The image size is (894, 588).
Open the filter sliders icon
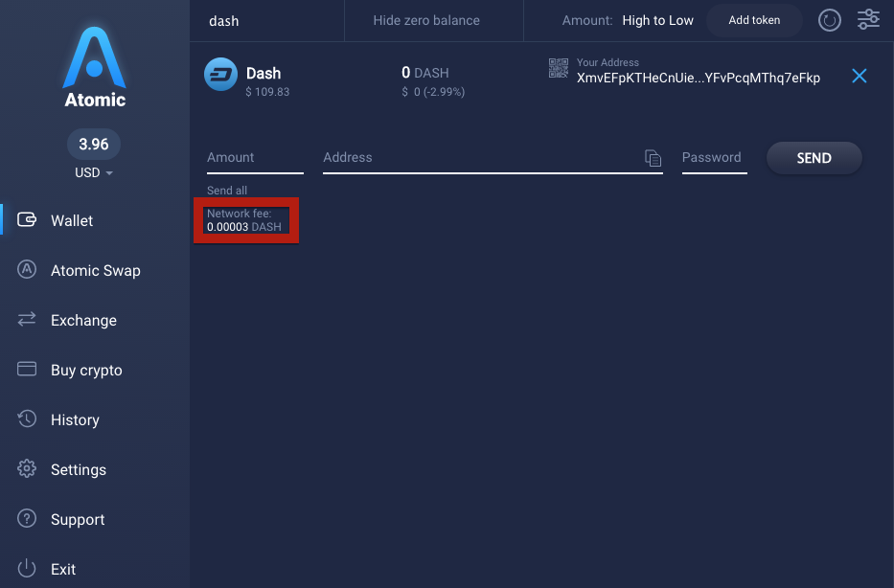click(868, 19)
